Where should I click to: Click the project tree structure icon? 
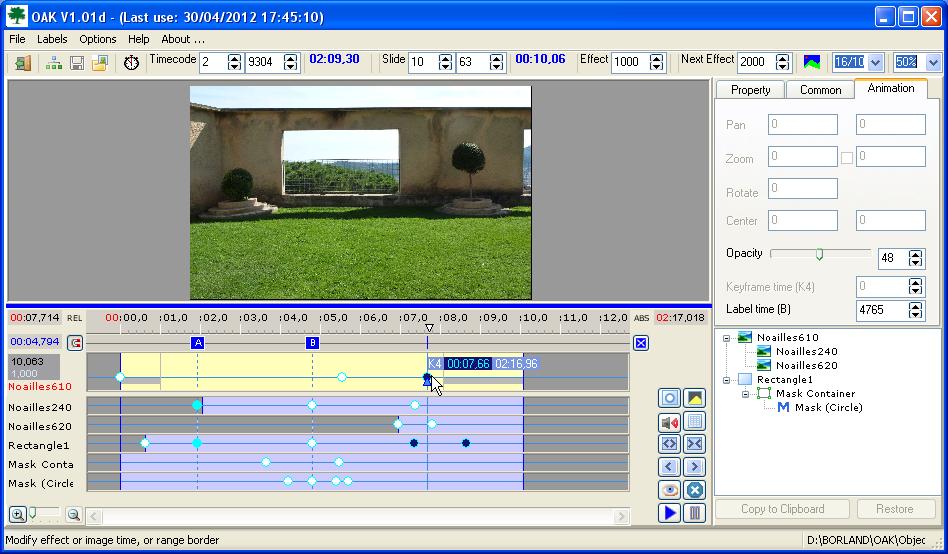[54, 63]
